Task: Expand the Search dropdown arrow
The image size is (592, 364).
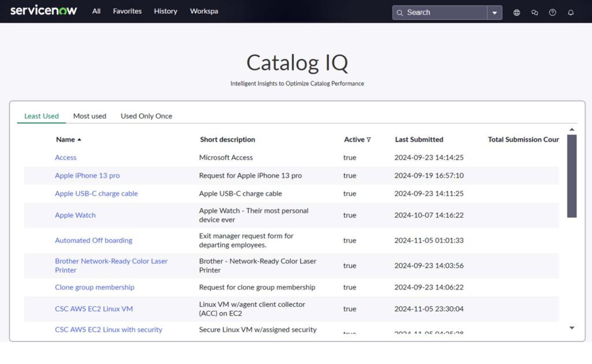Action: tap(494, 13)
